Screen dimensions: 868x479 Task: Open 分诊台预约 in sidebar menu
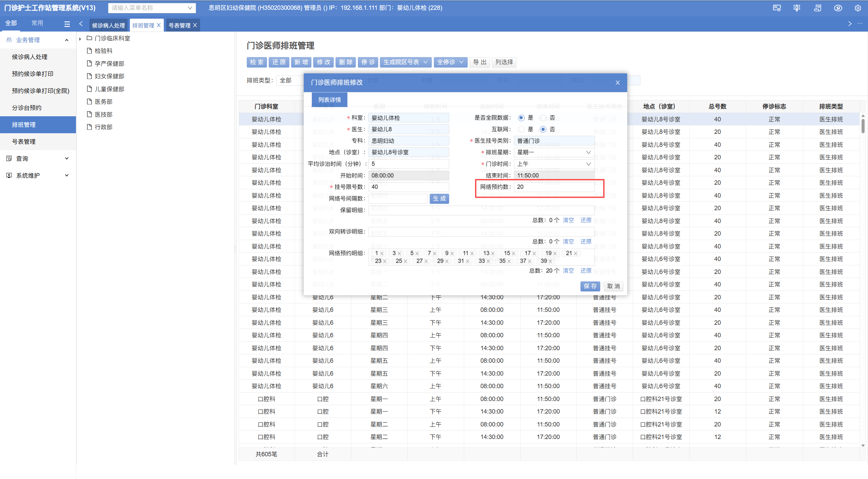(x=27, y=108)
